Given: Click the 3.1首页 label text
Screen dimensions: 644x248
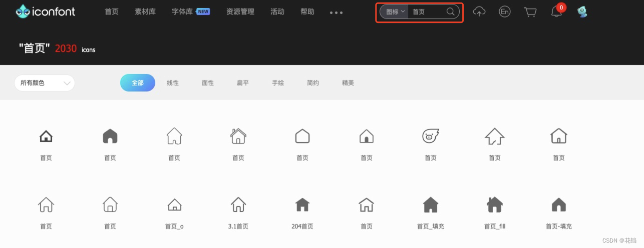Looking at the screenshot, I should [238, 226].
